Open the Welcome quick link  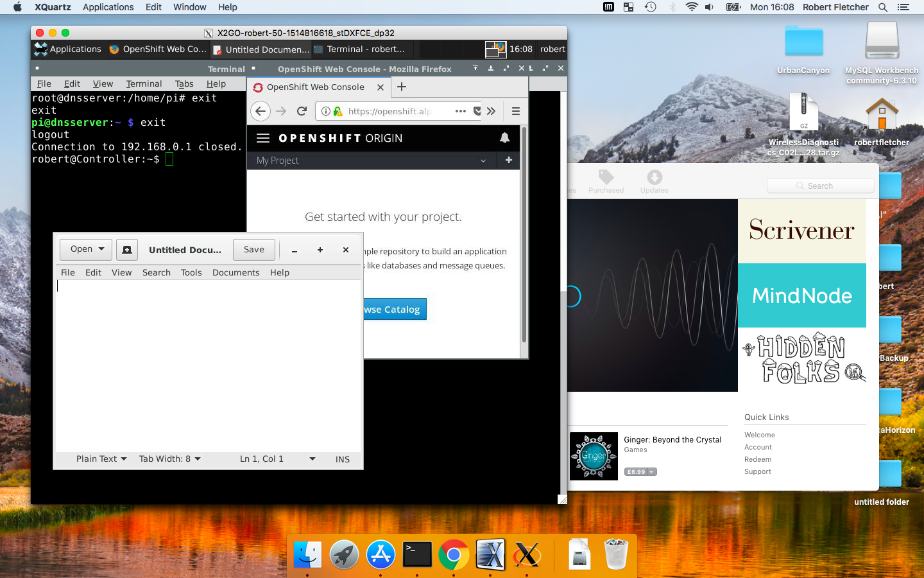760,435
